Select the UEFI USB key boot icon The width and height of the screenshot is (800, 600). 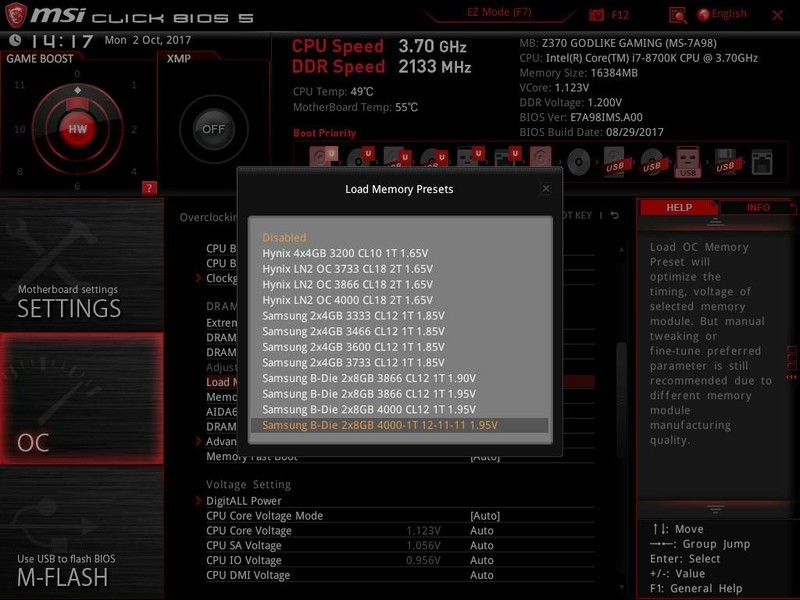point(470,157)
